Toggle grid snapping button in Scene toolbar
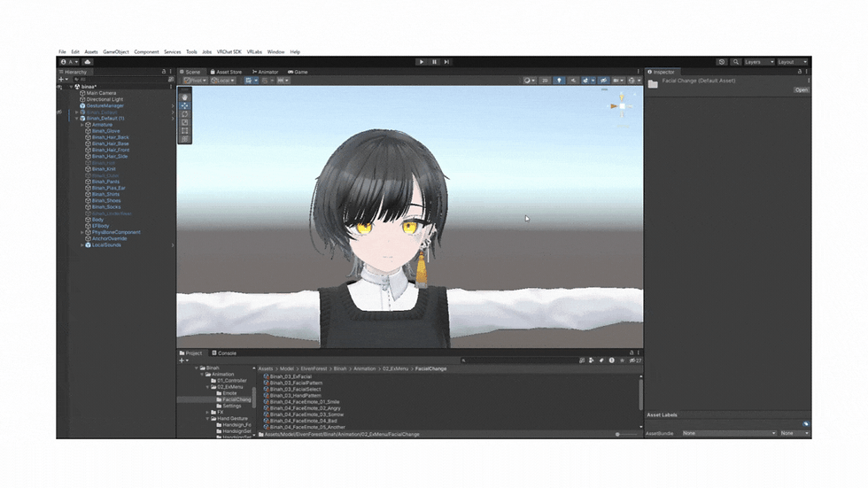This screenshot has width=868, height=488. coord(249,81)
